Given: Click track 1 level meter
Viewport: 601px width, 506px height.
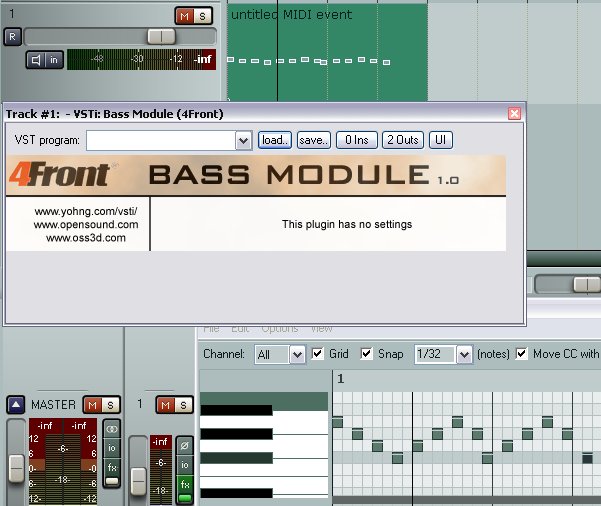Looking at the screenshot, I should coord(141,59).
